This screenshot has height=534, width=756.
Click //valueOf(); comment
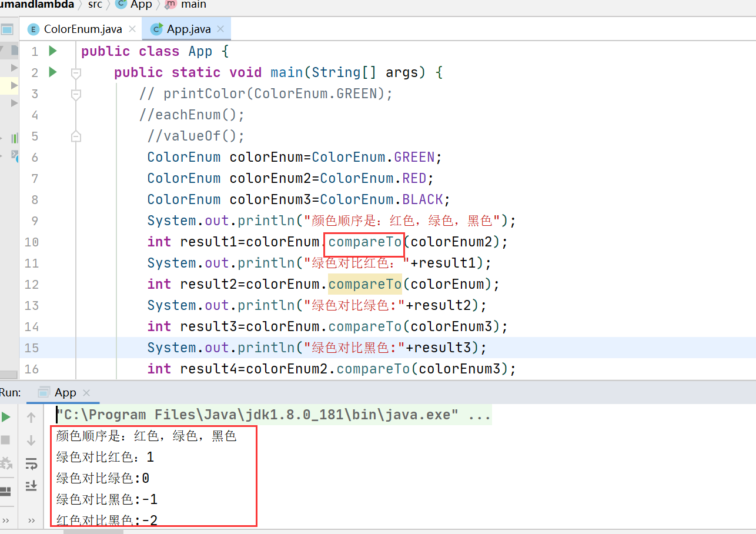196,136
